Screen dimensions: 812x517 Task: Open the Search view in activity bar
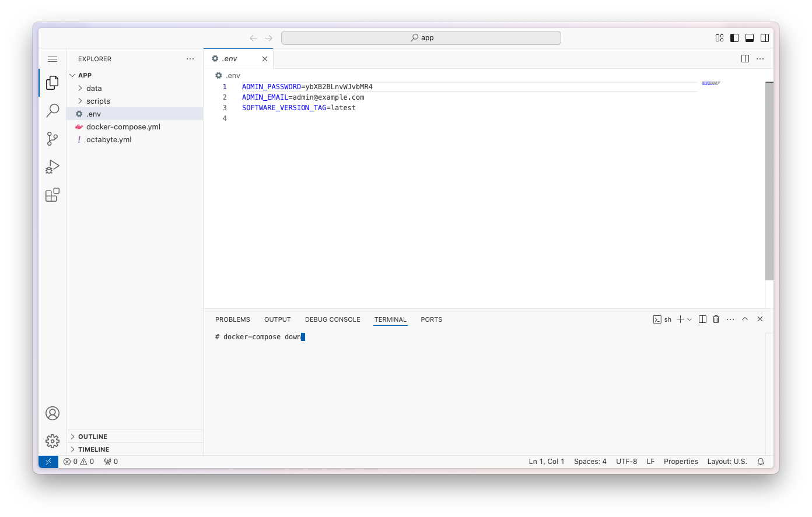52,110
